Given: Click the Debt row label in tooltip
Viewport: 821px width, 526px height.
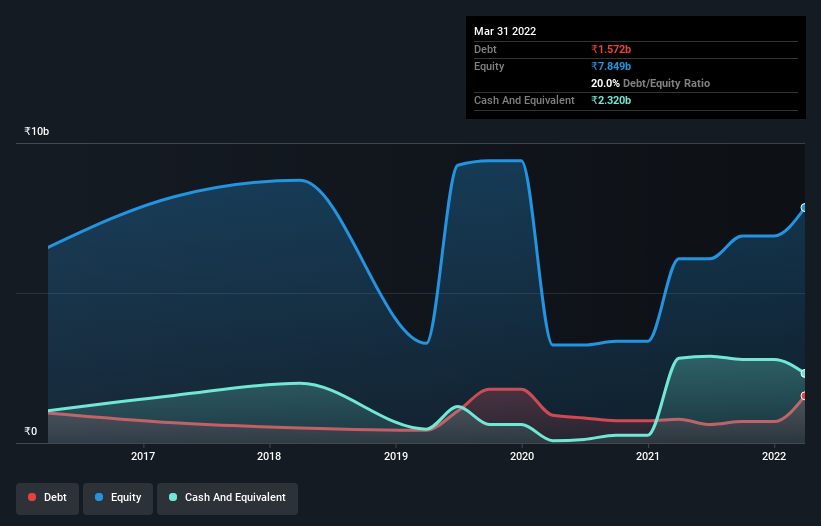Looking at the screenshot, I should [485, 49].
